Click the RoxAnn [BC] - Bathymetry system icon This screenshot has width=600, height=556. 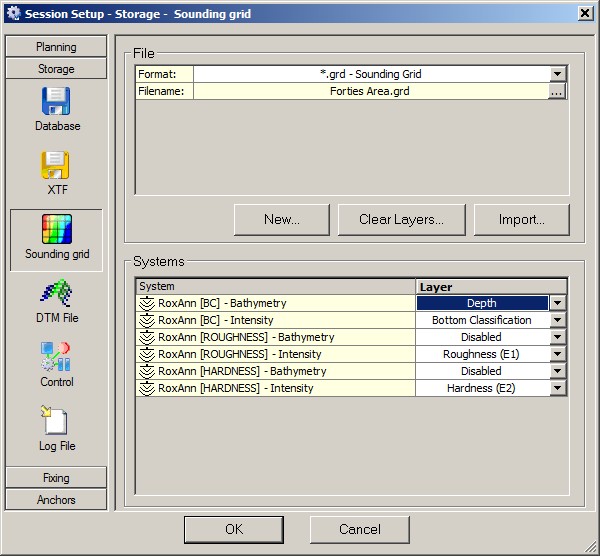(x=147, y=303)
